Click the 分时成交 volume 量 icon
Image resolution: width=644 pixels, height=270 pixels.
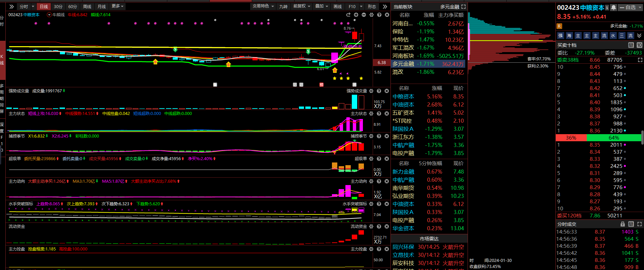click(x=631, y=224)
